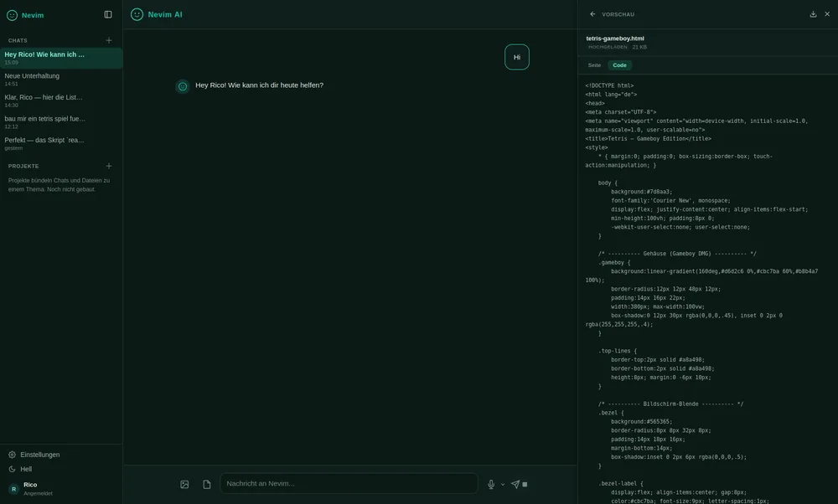
Task: Add a new project with plus icon
Action: pyautogui.click(x=109, y=166)
